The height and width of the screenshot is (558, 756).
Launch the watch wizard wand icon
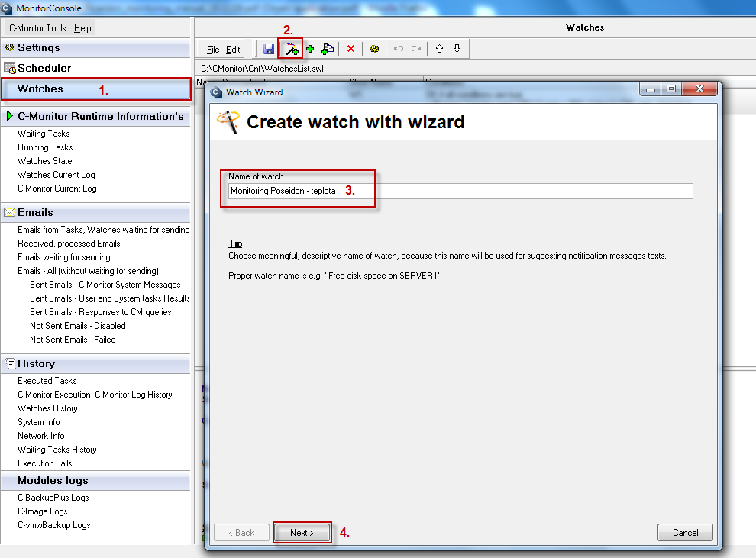click(x=292, y=49)
